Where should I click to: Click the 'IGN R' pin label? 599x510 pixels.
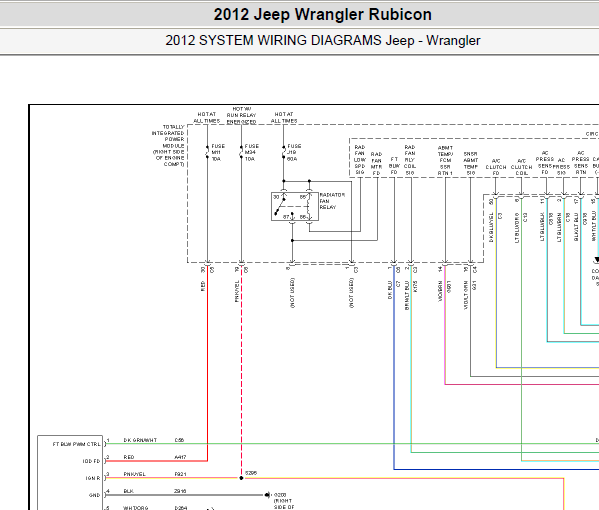coord(93,478)
